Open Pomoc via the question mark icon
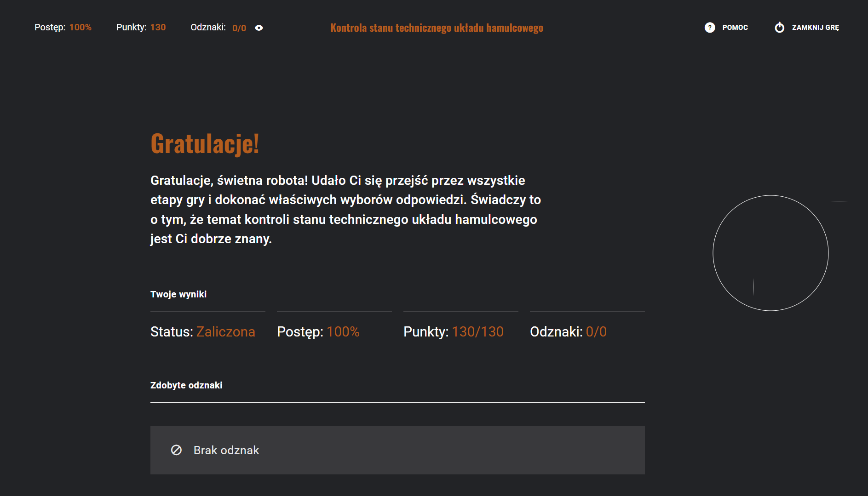The width and height of the screenshot is (868, 496). point(710,28)
